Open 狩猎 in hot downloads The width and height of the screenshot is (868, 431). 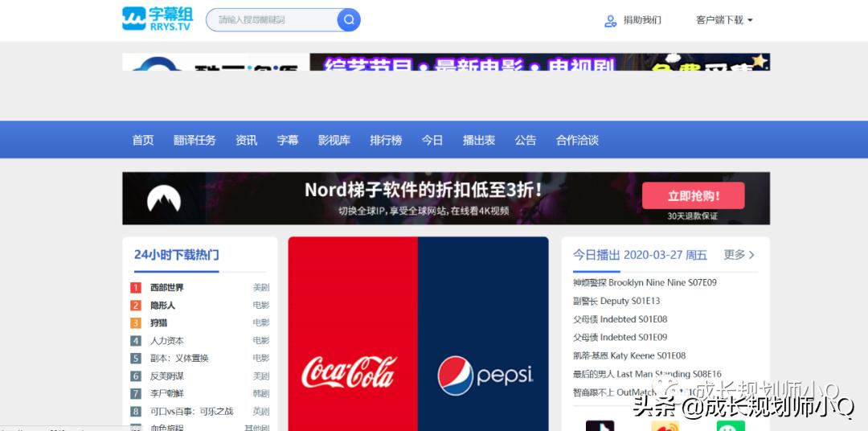(x=159, y=323)
